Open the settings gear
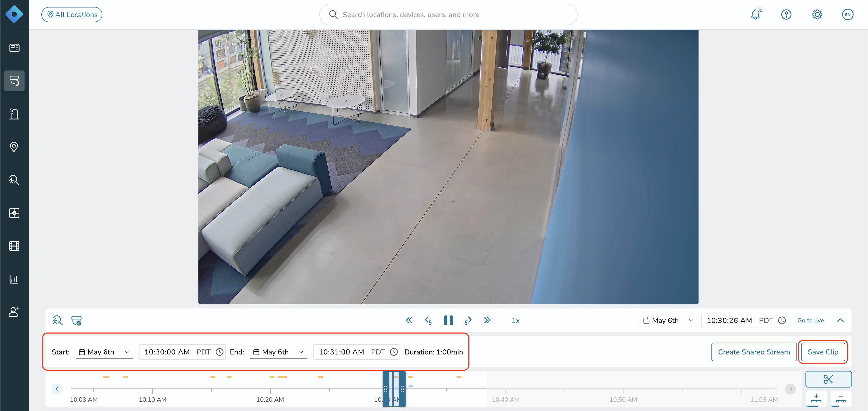Screen dimensions: 868x411 point(817,14)
